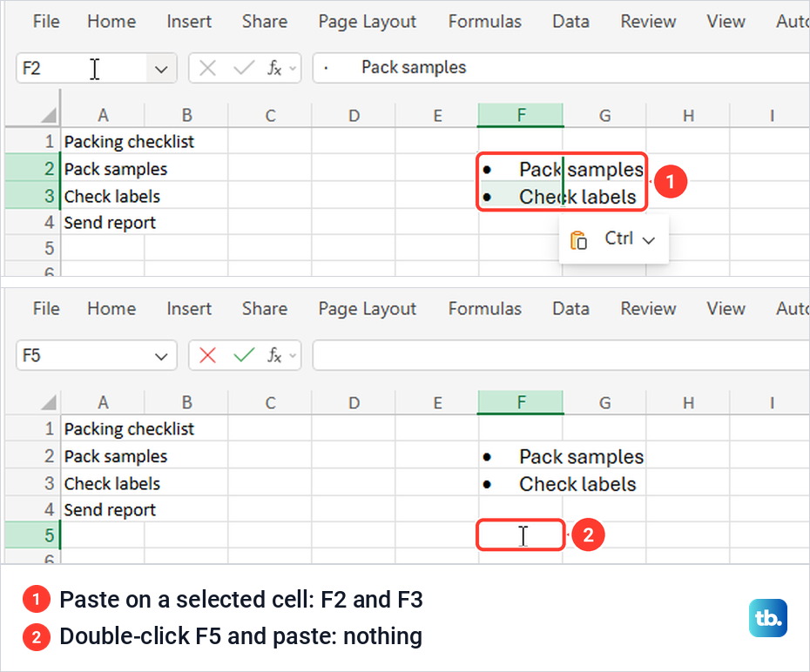Image resolution: width=810 pixels, height=672 pixels.
Task: Open the Share tab in top Excel window
Action: click(x=265, y=21)
